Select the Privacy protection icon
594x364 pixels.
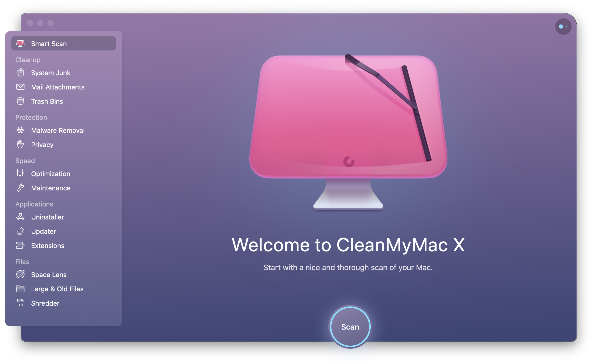pos(21,145)
